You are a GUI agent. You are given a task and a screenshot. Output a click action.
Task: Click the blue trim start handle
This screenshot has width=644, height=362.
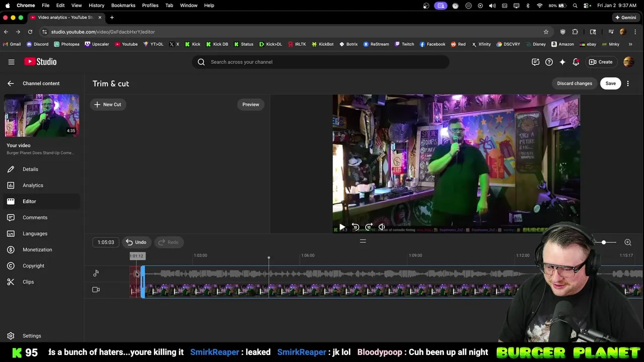(143, 282)
